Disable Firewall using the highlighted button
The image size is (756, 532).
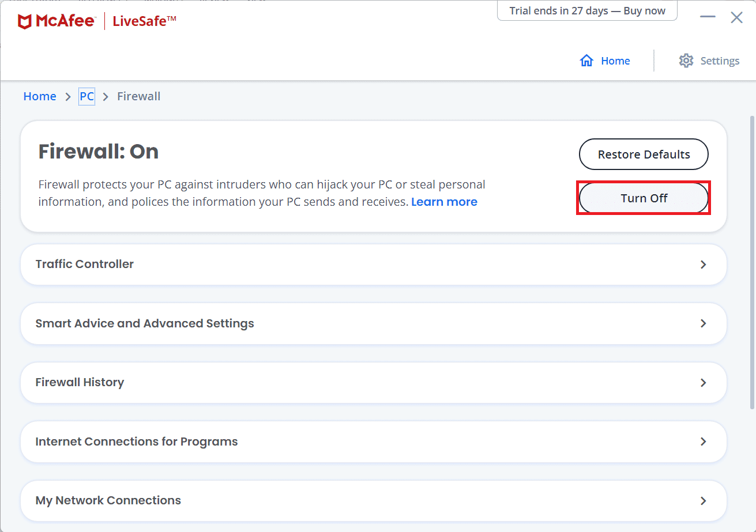click(643, 198)
